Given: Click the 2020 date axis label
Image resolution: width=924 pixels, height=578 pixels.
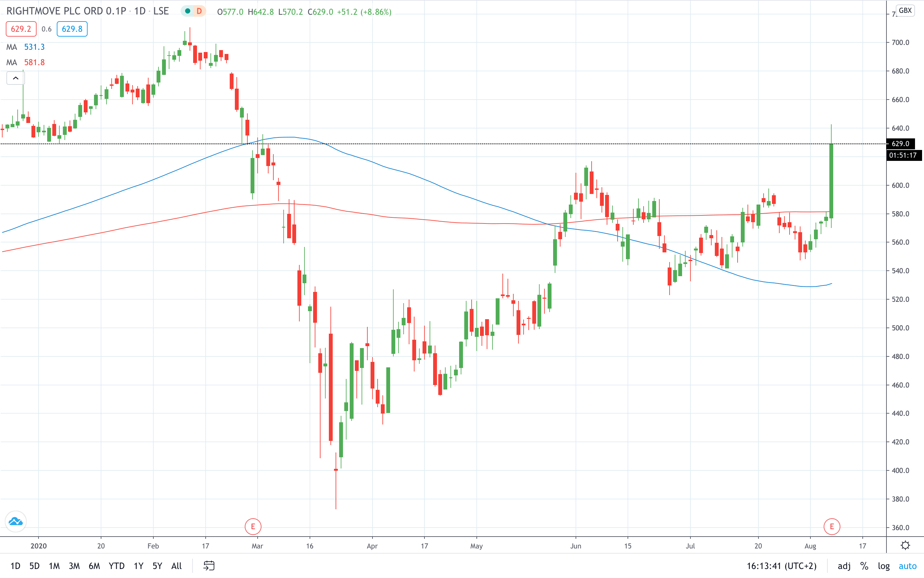Looking at the screenshot, I should click(x=38, y=546).
